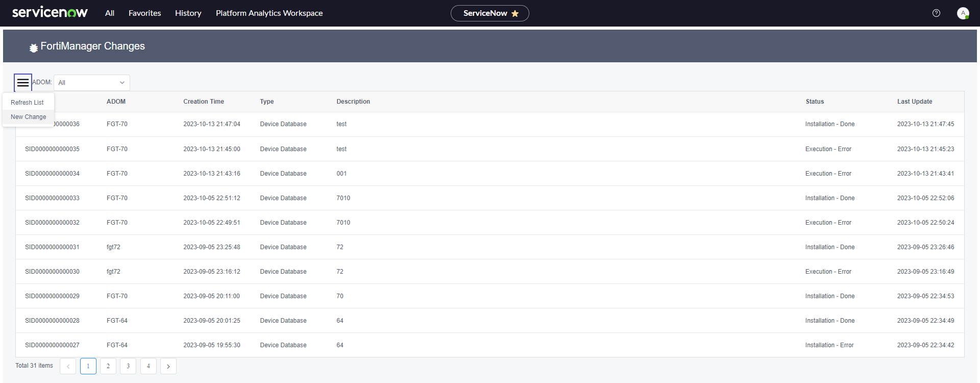Toggle the hamburger menu button
The width and height of the screenshot is (980, 383).
23,82
